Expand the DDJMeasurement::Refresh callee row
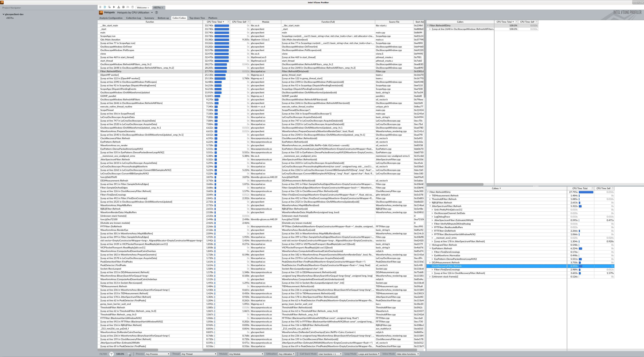 click(x=430, y=263)
